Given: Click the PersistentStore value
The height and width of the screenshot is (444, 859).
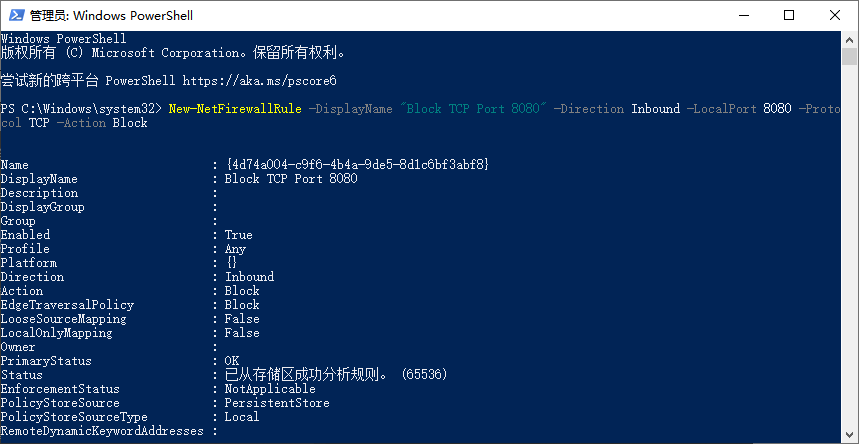Looking at the screenshot, I should point(277,403).
